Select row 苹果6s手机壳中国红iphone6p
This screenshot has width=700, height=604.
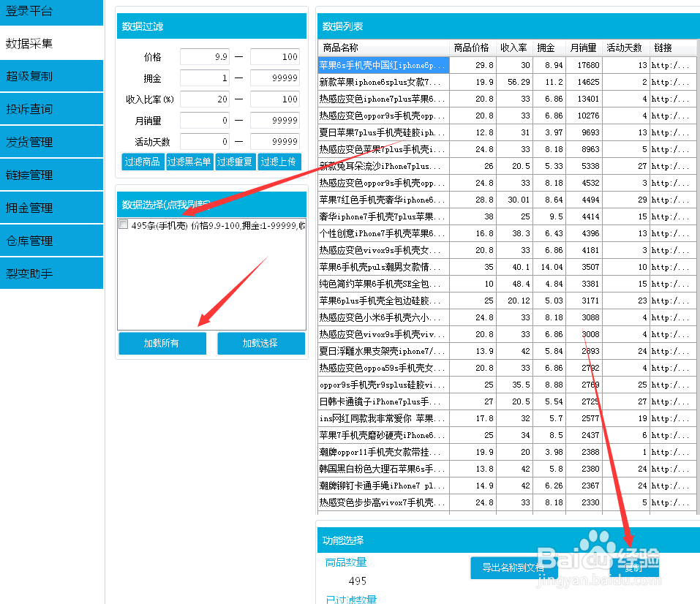[x=507, y=65]
